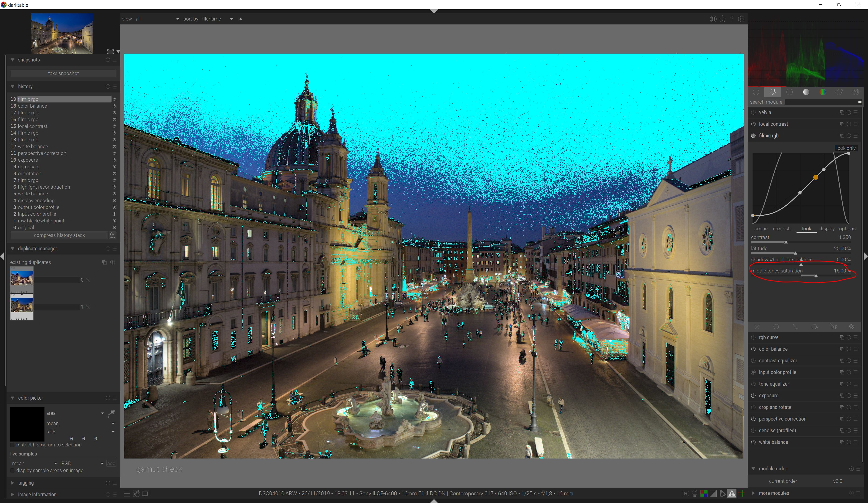
Task: Expand the tagging panel
Action: [26, 483]
